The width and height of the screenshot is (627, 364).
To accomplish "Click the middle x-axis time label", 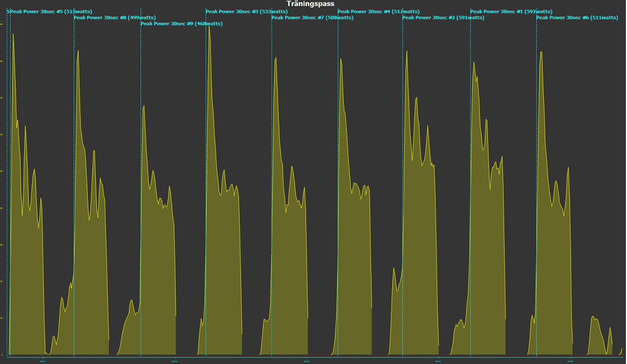I will (x=306, y=360).
